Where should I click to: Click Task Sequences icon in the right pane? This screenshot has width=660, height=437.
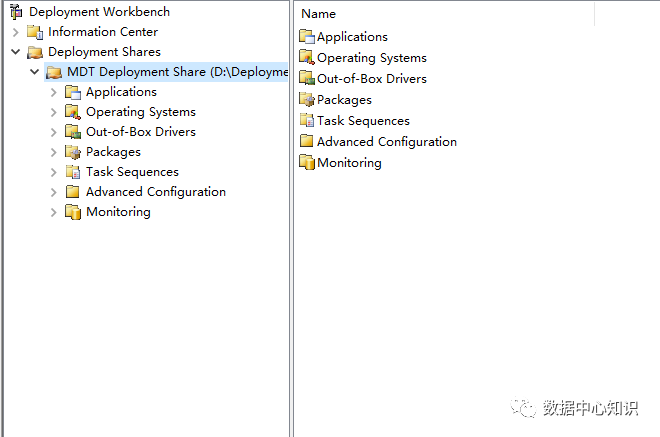pyautogui.click(x=307, y=120)
